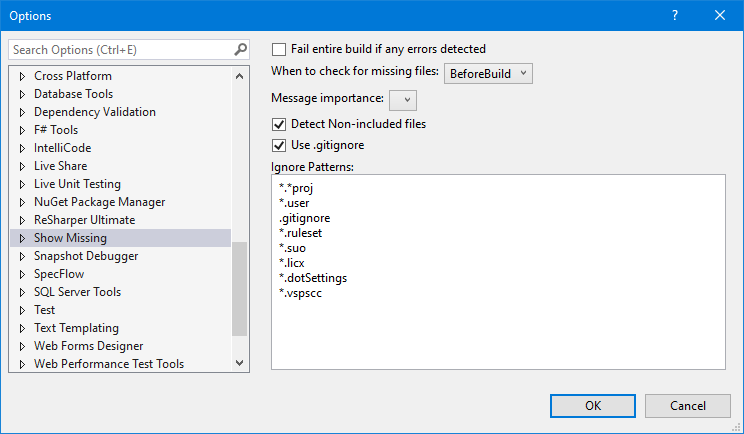This screenshot has height=434, width=744.
Task: Click the tree scroll down arrow
Action: tap(240, 363)
